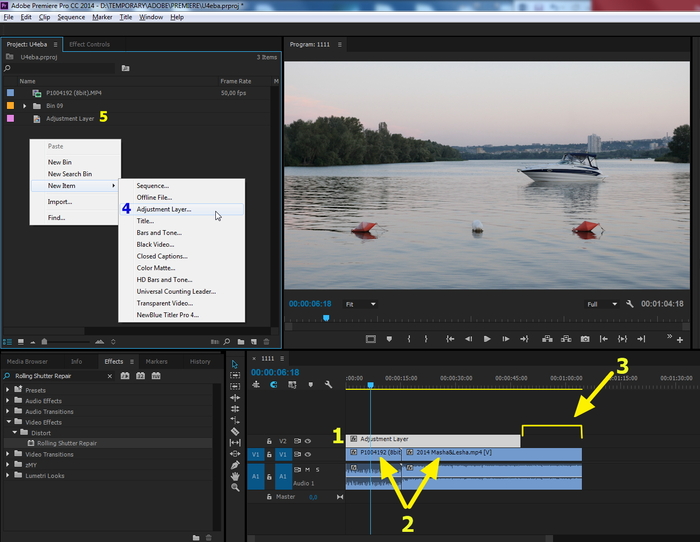Open timeline display settings wrench
Screen dimensions: 700x542
coord(326,384)
